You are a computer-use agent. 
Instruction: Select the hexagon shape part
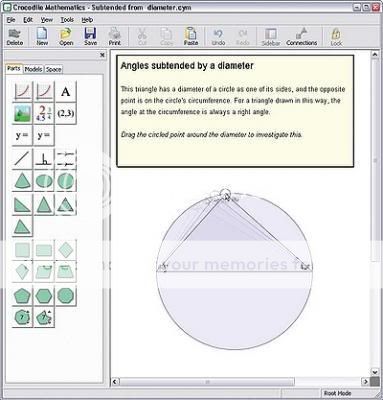click(44, 295)
